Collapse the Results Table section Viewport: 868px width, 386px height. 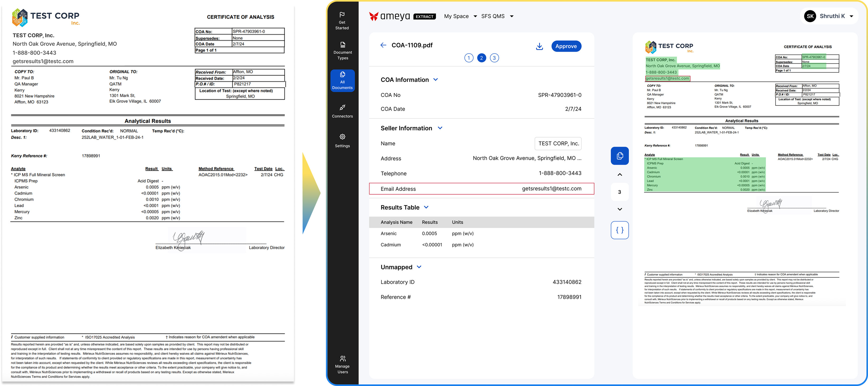pos(426,207)
